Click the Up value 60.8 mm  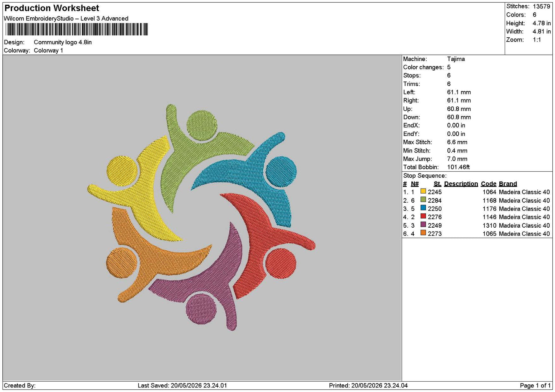point(459,109)
